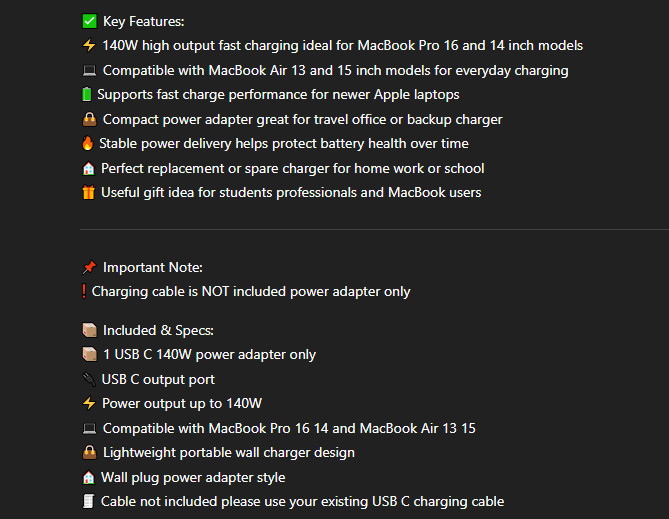This screenshot has height=519, width=669.
Task: Click the lightning bolt next to 140W high output
Action: [88, 45]
